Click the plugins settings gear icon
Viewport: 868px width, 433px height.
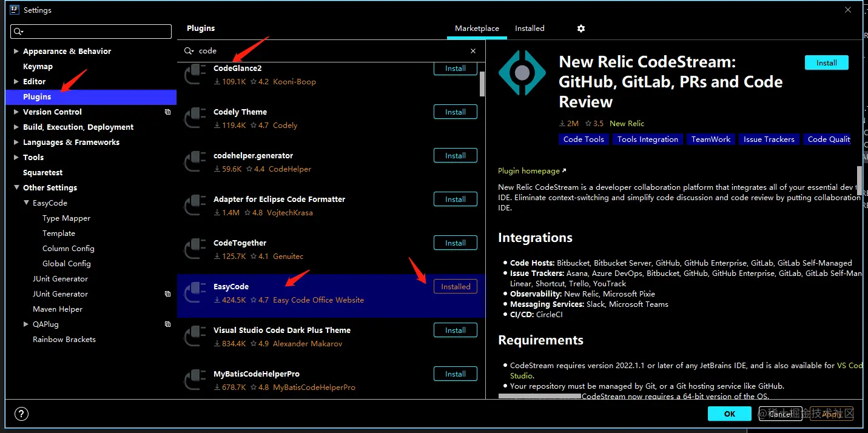tap(581, 29)
